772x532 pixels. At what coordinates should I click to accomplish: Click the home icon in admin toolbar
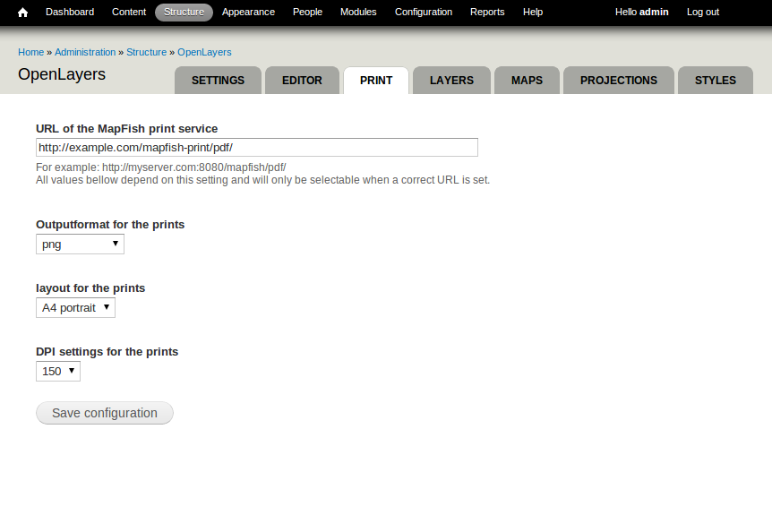point(22,13)
